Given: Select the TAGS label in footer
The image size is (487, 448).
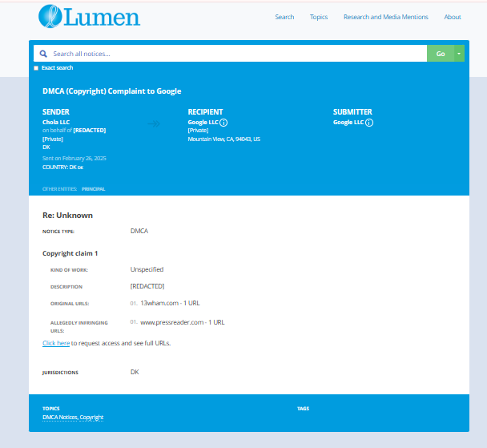Looking at the screenshot, I should pos(303,409).
